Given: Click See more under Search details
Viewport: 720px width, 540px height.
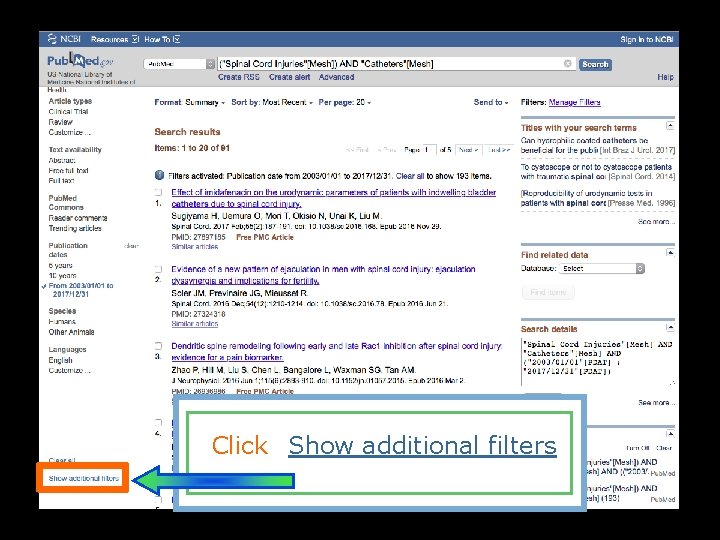Looking at the screenshot, I should 656,403.
